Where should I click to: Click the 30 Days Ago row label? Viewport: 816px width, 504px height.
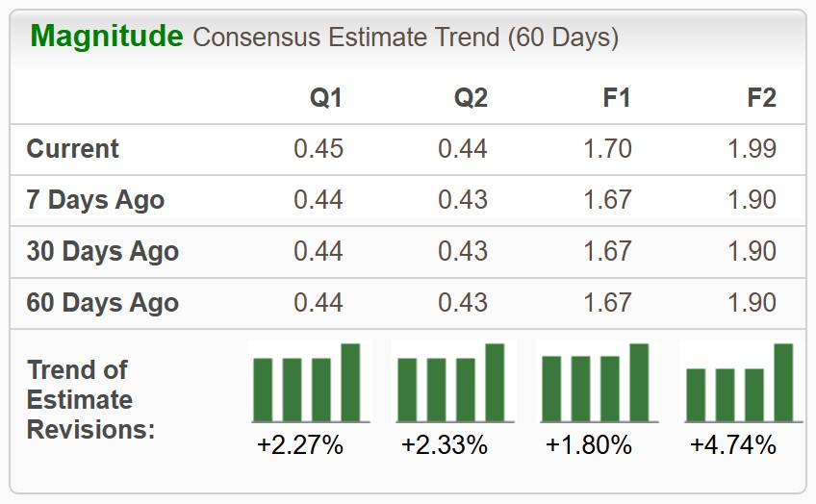[x=103, y=251]
